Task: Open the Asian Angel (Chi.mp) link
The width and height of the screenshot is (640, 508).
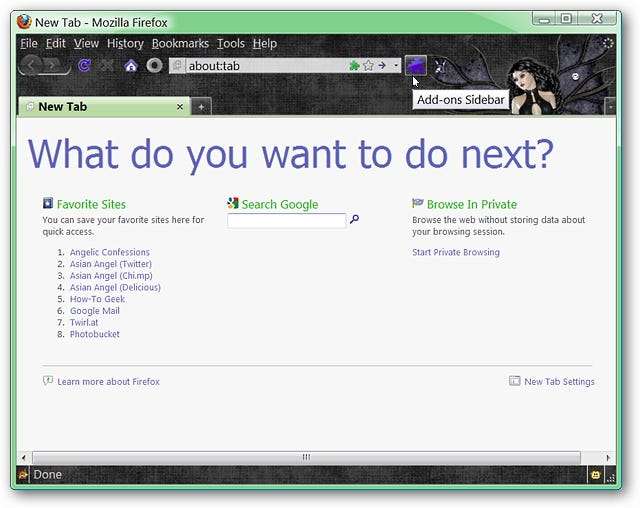Action: (111, 276)
